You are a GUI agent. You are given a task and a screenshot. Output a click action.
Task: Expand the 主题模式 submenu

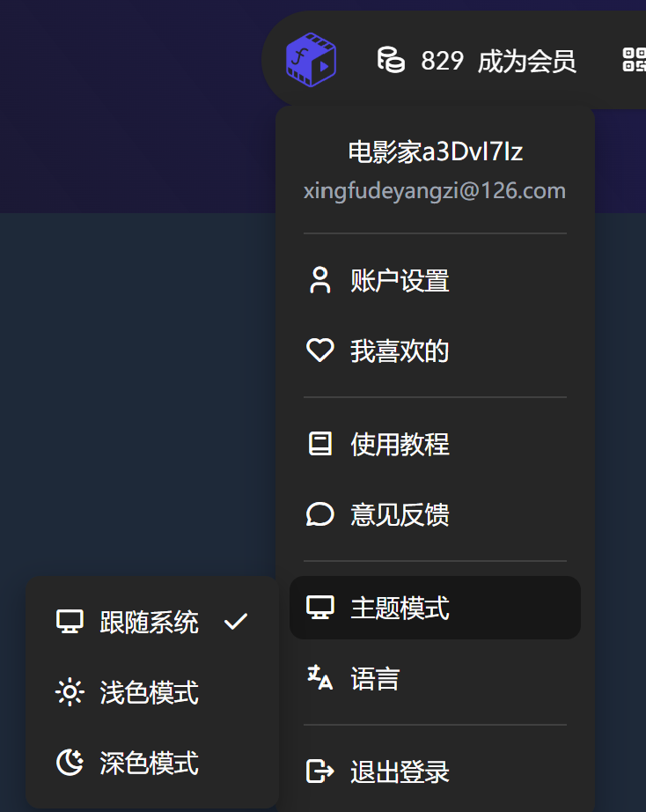435,608
